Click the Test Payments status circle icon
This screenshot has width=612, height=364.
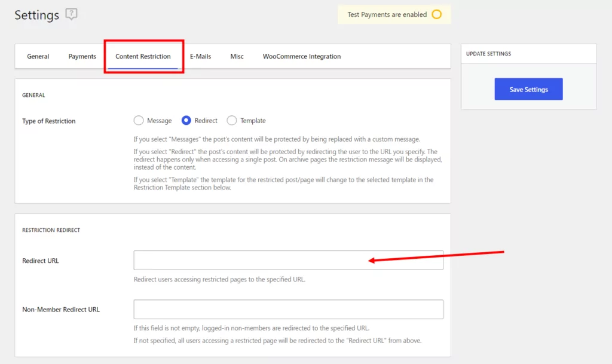pos(436,14)
